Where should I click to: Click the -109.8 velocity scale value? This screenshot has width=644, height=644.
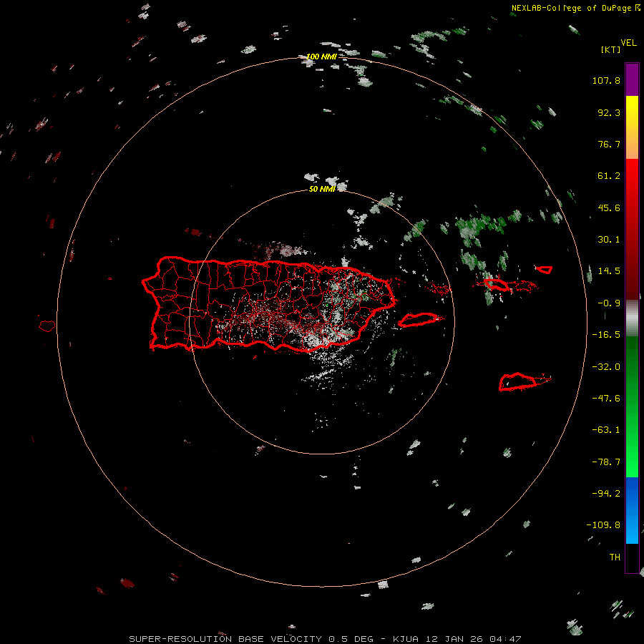(x=604, y=525)
